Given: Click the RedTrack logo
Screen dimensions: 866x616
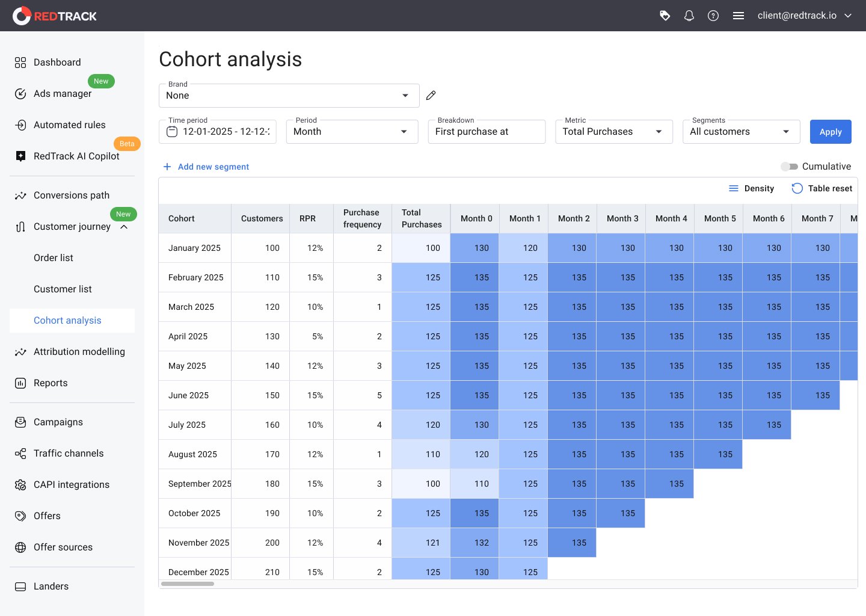Looking at the screenshot, I should pyautogui.click(x=55, y=16).
